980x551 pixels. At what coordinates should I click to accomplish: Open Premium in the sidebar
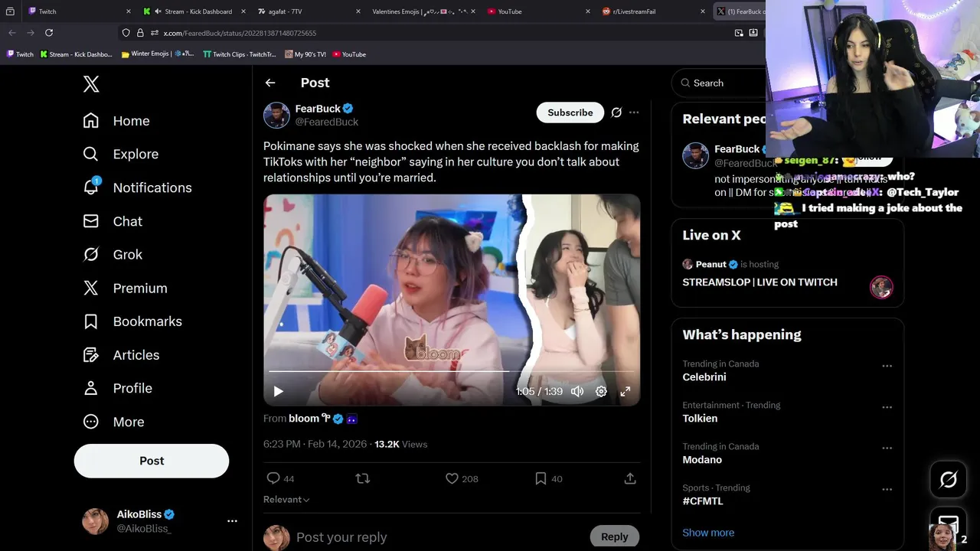click(x=125, y=289)
